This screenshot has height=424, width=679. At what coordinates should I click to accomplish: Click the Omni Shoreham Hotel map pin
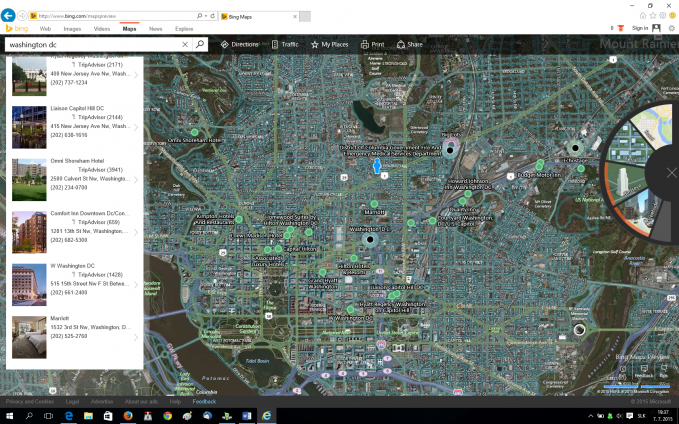tap(194, 132)
